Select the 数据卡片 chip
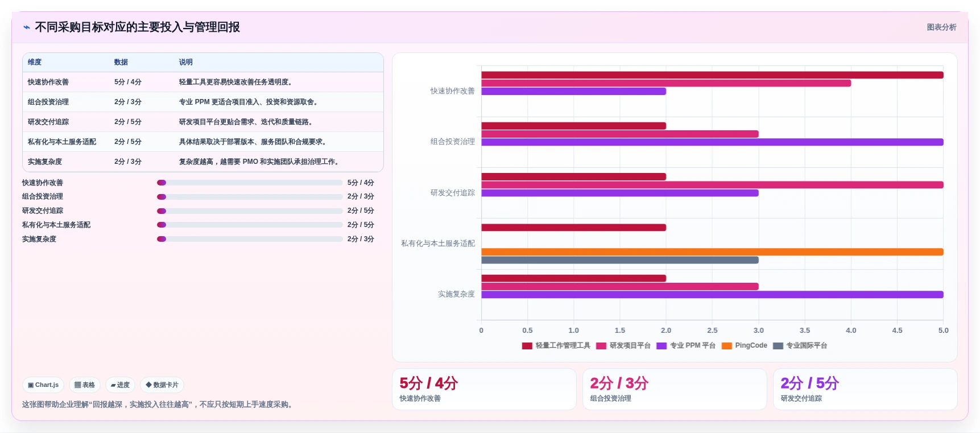 (162, 385)
